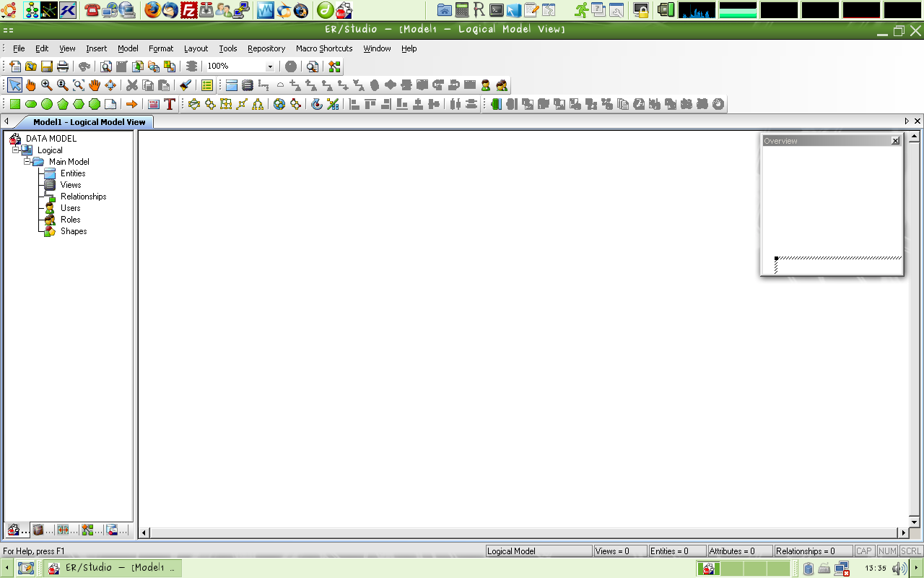Click the hierarchical tree layout icon
924x578 pixels.
258,104
